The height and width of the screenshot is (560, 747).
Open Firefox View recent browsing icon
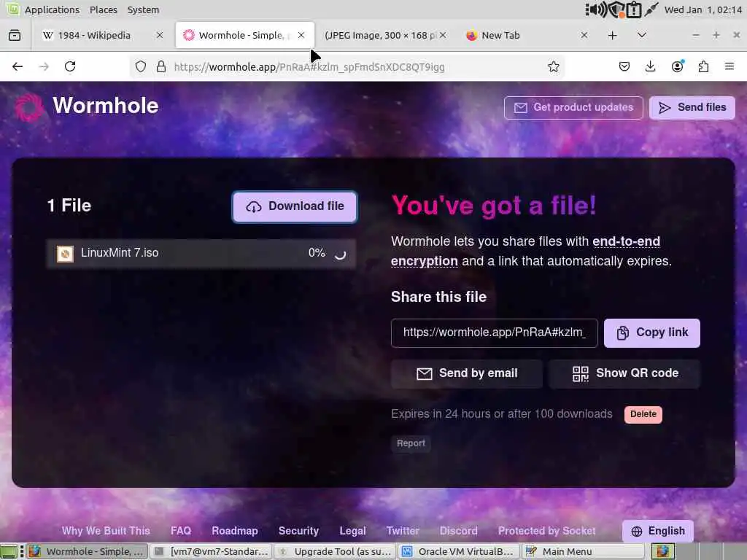tap(15, 35)
